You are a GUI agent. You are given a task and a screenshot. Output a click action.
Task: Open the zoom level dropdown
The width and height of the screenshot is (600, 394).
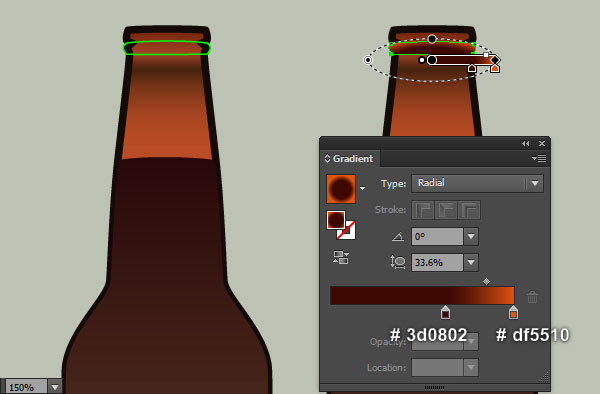tap(55, 387)
